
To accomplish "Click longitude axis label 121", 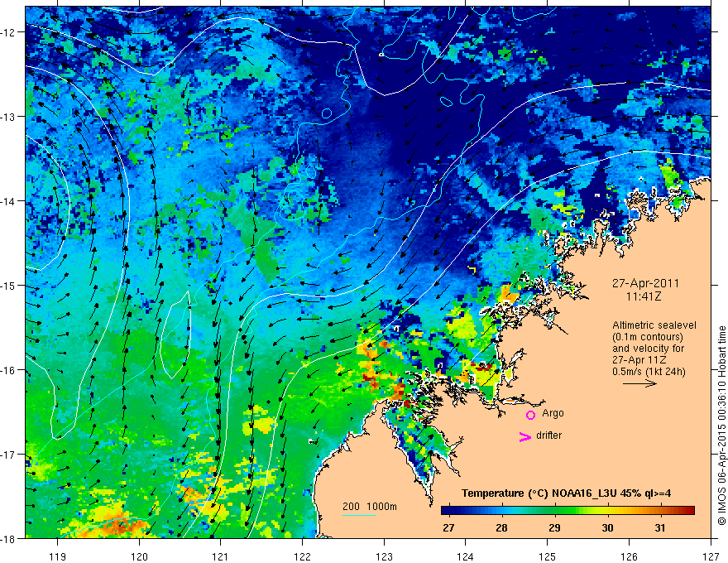I will pyautogui.click(x=221, y=556).
